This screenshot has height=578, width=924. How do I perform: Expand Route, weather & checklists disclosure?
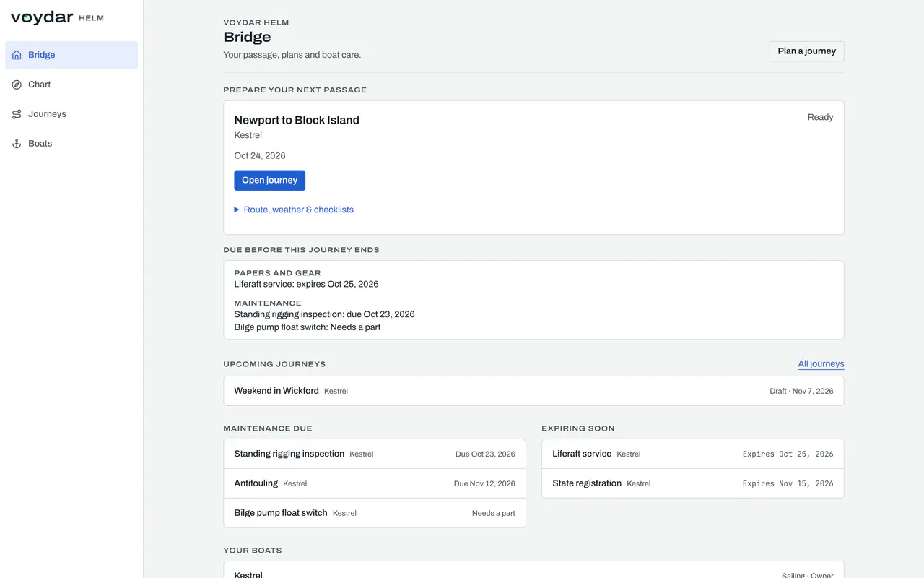294,210
